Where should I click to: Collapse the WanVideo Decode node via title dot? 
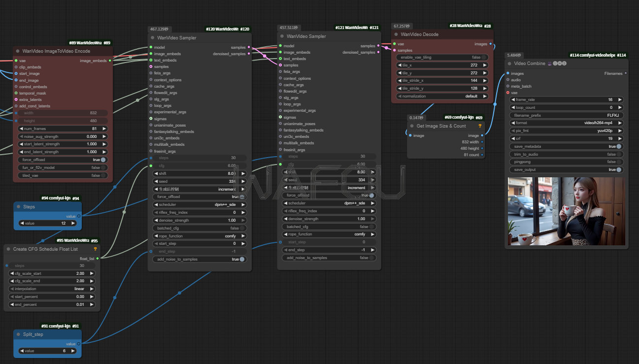pos(396,34)
